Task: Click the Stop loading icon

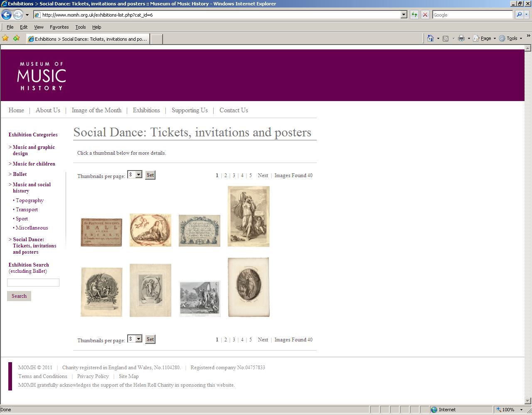Action: (425, 15)
